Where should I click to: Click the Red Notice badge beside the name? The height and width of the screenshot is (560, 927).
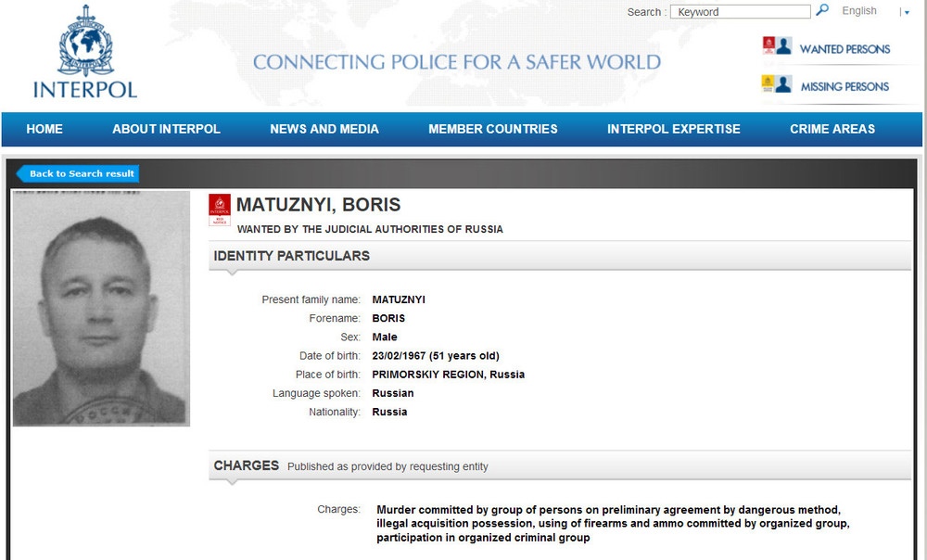point(220,210)
